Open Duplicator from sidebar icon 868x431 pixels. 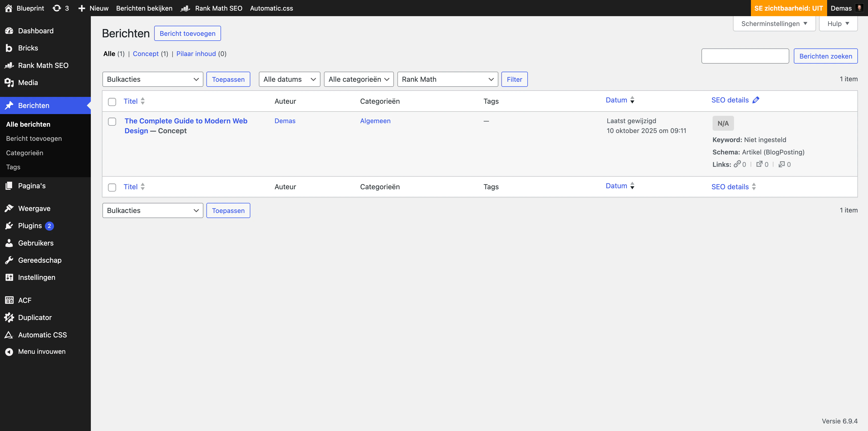(9, 317)
